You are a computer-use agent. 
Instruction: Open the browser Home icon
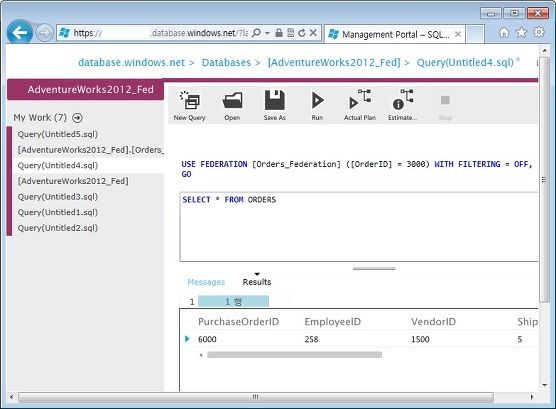pyautogui.click(x=504, y=33)
